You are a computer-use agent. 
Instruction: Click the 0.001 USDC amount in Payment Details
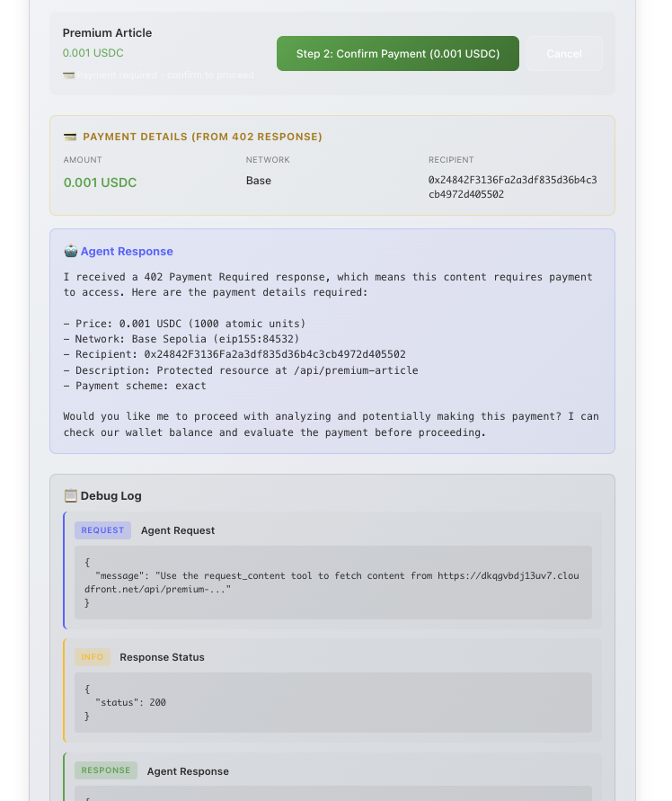100,182
